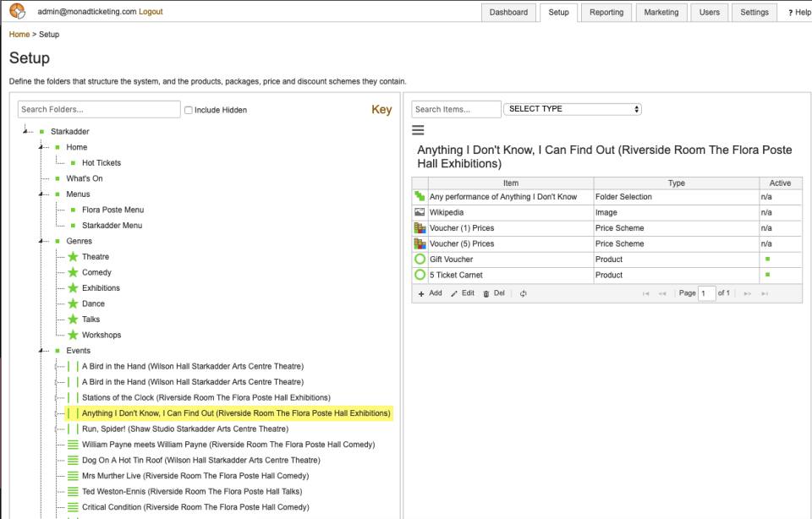Expand the Anything I Don't Know event node
Screen dimensions: 812x519
pyautogui.click(x=57, y=413)
